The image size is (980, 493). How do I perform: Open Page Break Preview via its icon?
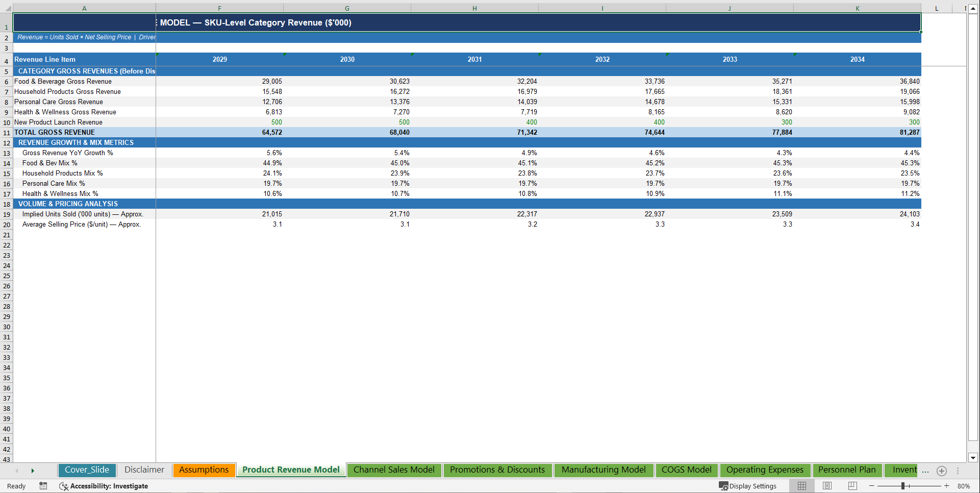pos(852,486)
